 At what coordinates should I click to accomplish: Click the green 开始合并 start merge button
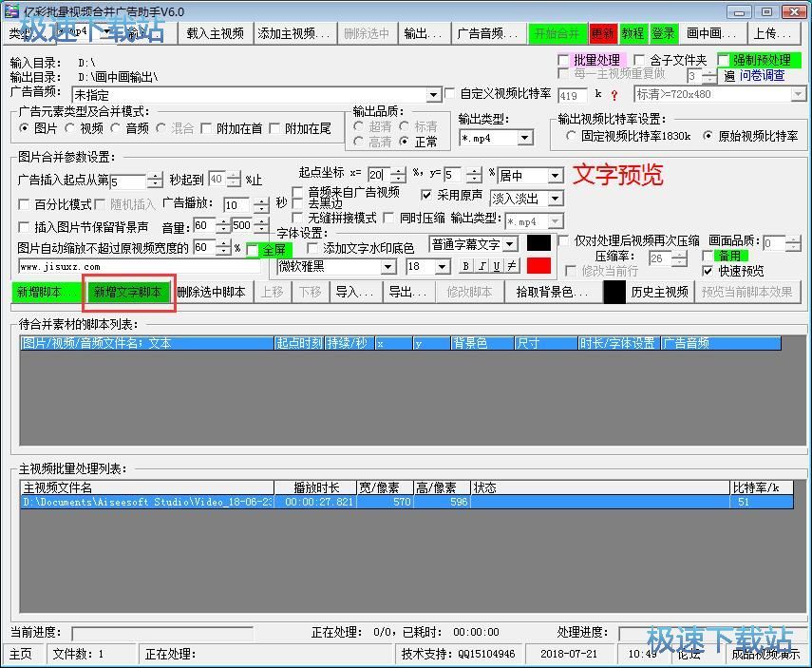click(x=557, y=33)
